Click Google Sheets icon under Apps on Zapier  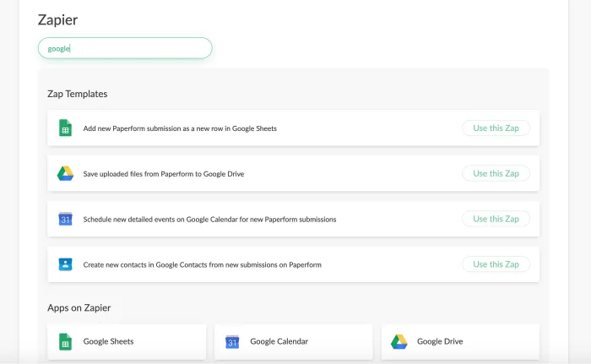65,342
